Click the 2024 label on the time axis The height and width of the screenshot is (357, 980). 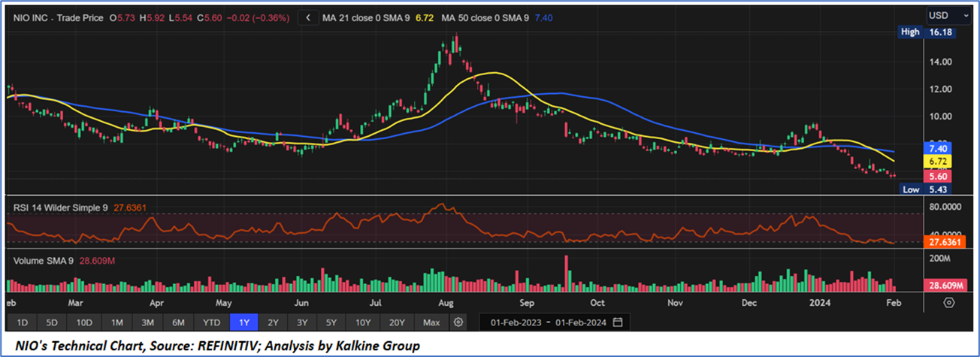(818, 303)
